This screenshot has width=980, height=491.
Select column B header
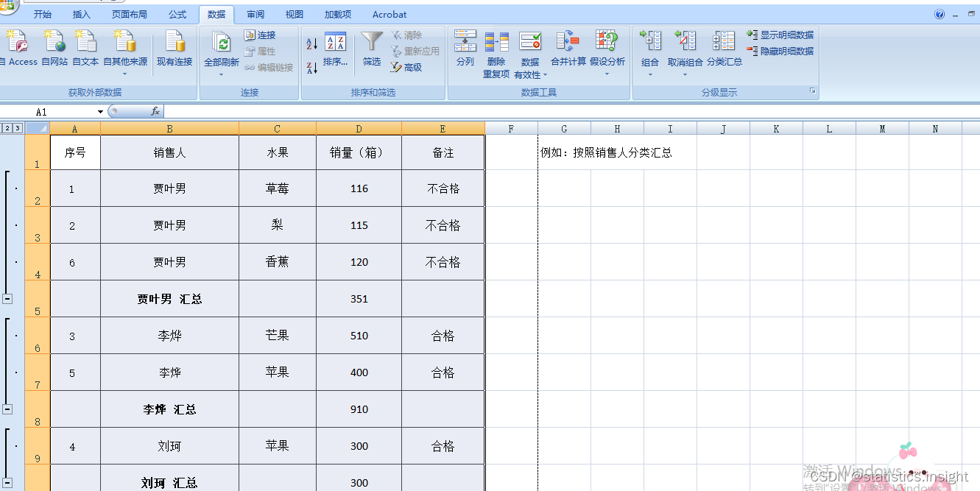point(169,129)
